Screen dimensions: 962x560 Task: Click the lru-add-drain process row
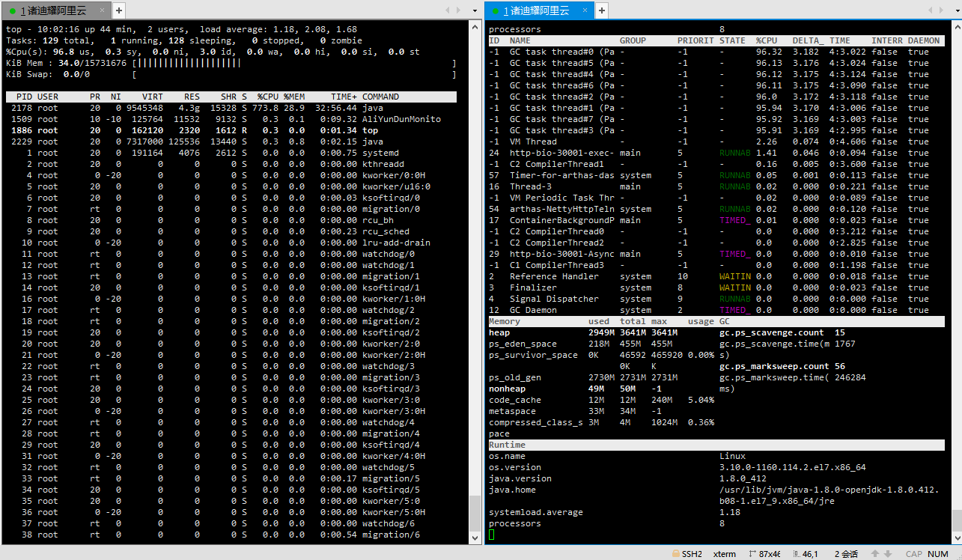point(231,243)
